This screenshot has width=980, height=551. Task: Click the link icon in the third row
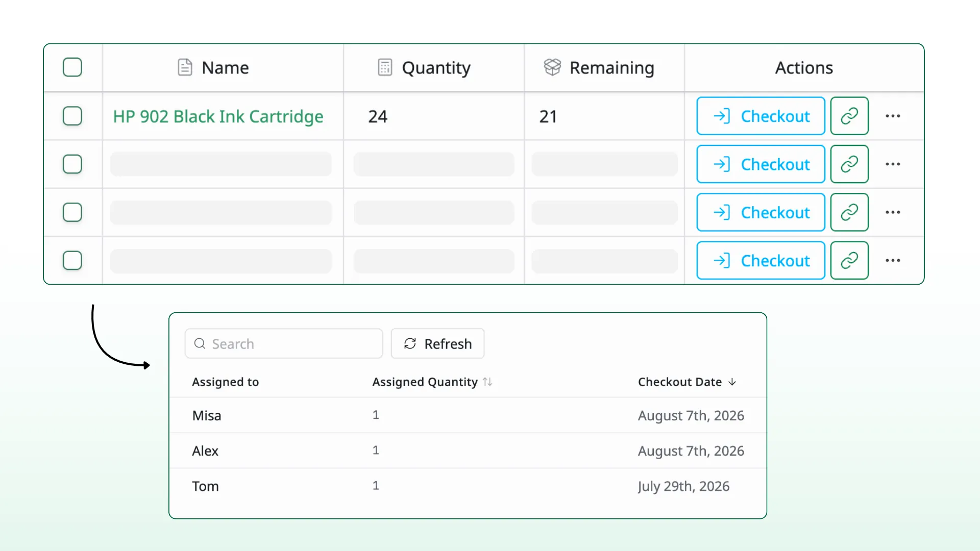coord(849,212)
